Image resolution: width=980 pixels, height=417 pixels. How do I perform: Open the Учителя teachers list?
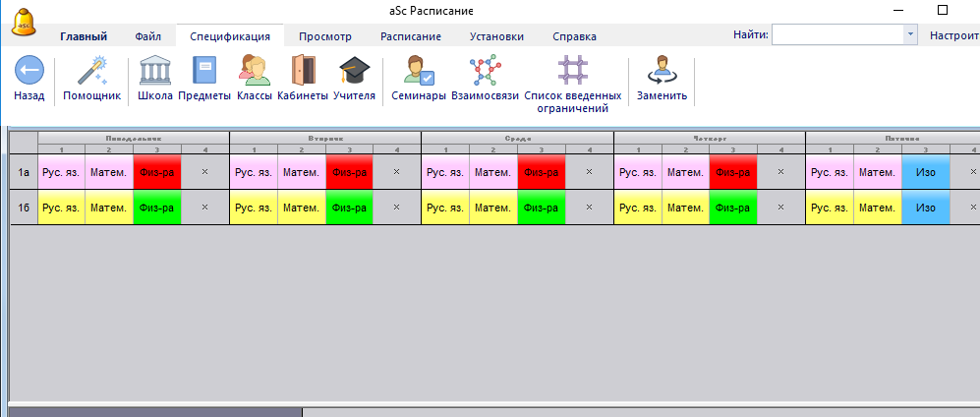tap(354, 72)
